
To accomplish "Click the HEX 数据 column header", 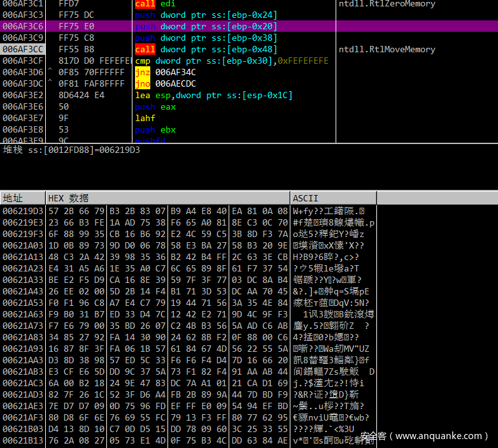I will [69, 198].
